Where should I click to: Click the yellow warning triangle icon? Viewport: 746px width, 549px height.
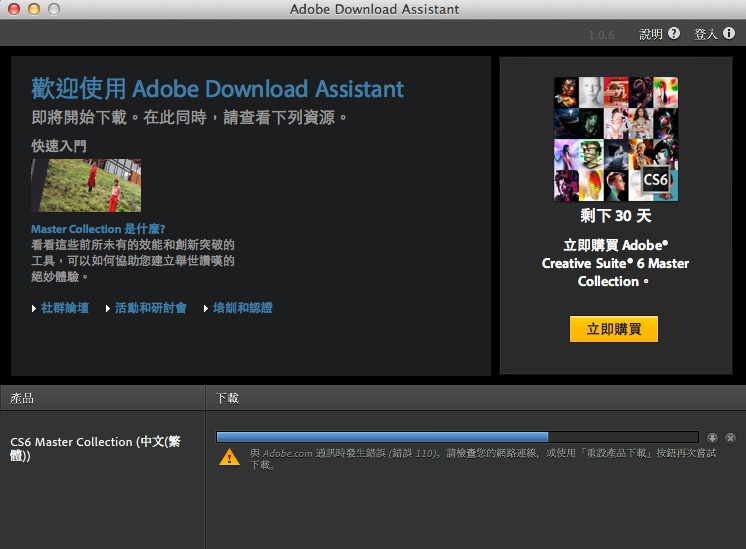229,457
